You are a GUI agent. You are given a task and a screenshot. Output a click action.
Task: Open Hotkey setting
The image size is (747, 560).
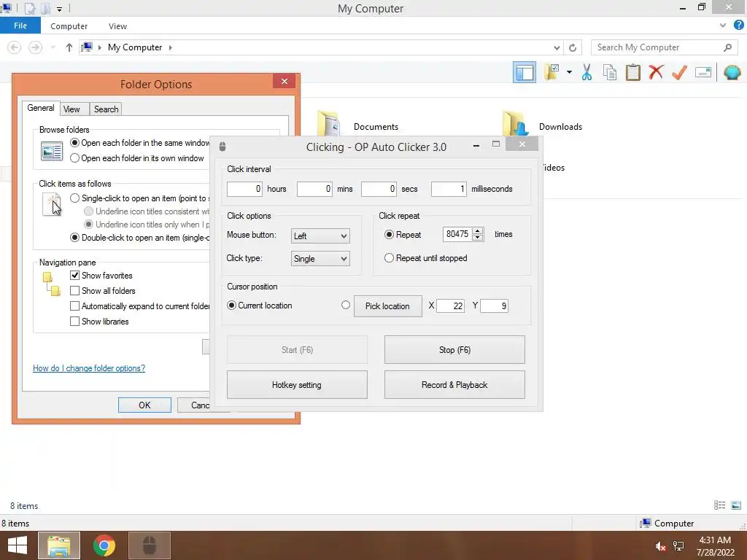[297, 385]
